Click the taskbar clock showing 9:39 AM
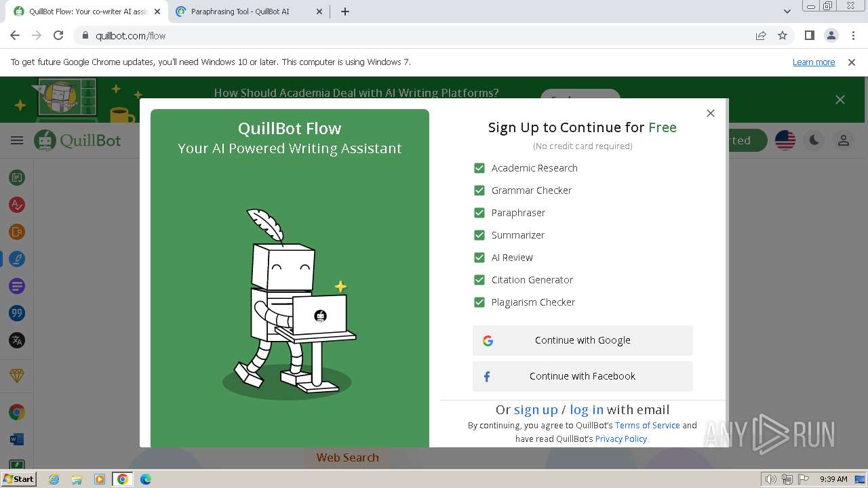 833,479
